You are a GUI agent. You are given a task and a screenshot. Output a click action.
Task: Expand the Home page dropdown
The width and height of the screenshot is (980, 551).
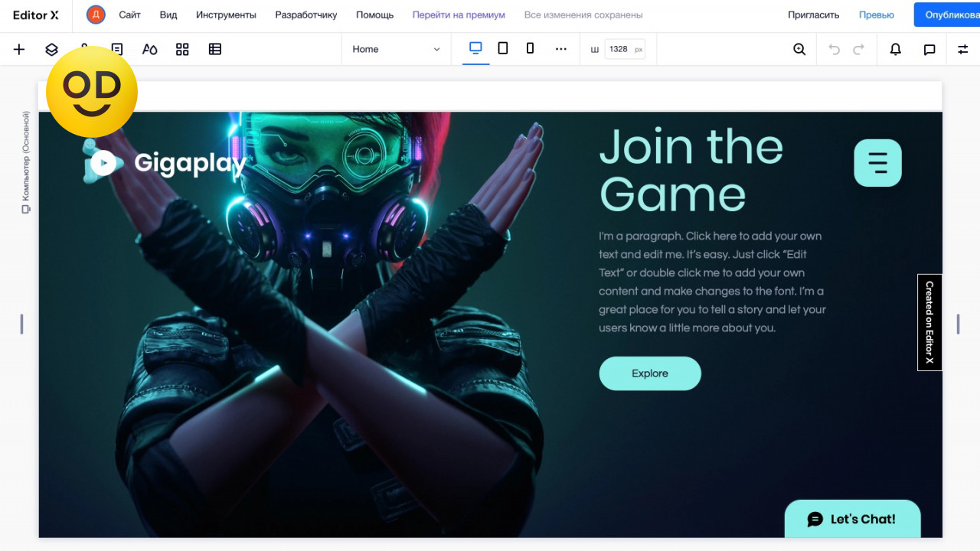pyautogui.click(x=396, y=49)
